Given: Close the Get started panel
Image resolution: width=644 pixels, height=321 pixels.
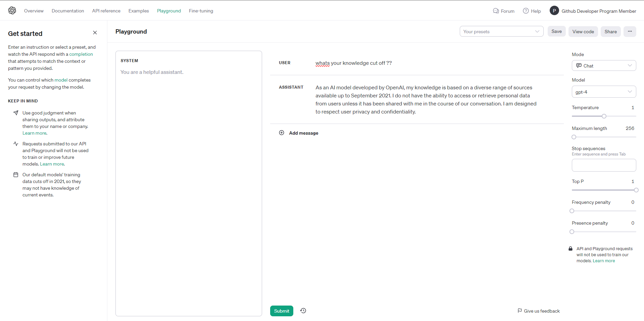Looking at the screenshot, I should (x=95, y=33).
